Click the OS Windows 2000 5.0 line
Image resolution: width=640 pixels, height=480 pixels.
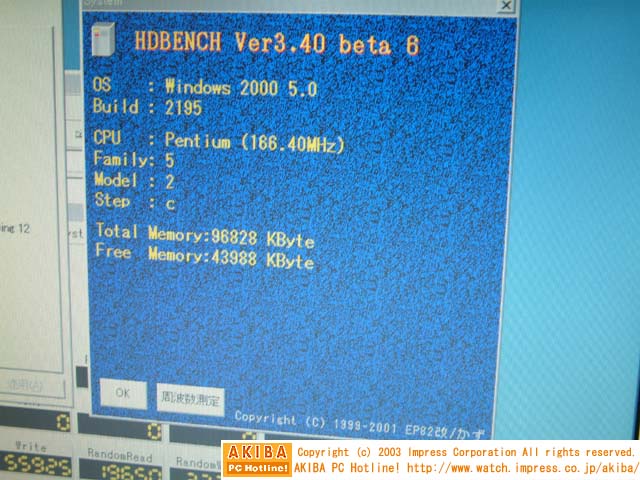(205, 87)
